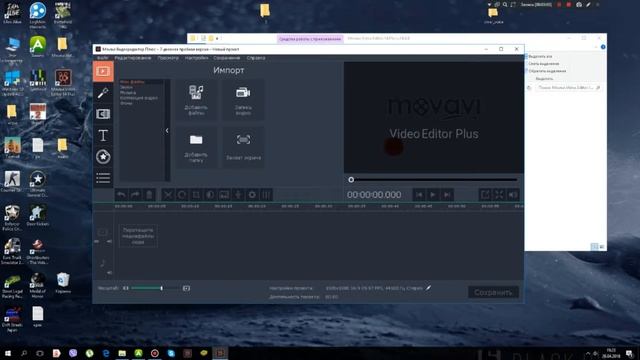
Task: Select the Video collection category
Action: 139,98
